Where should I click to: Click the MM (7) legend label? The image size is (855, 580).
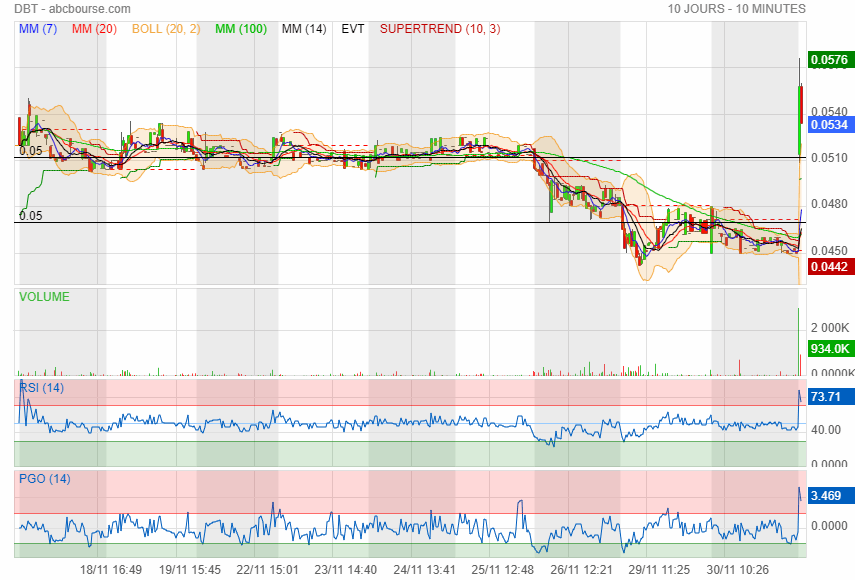(x=38, y=29)
